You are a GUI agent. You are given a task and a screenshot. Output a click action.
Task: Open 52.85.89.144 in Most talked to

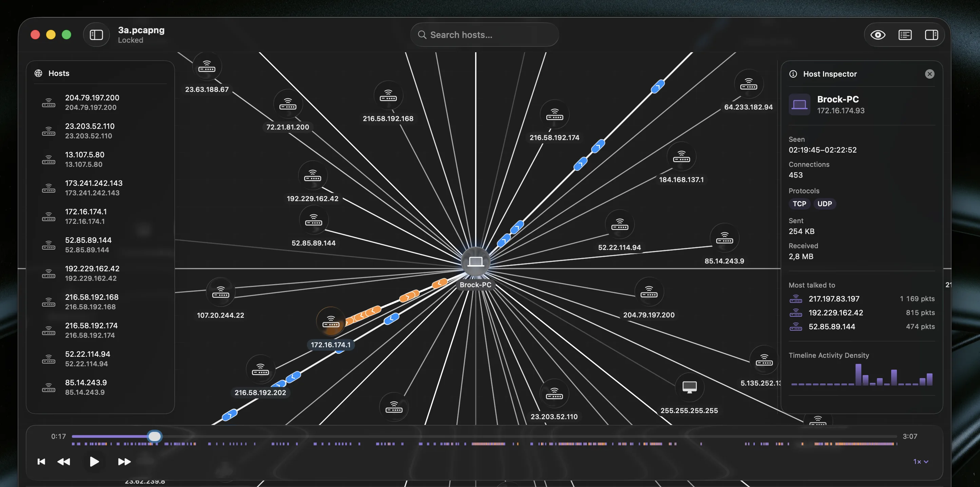[862, 327]
